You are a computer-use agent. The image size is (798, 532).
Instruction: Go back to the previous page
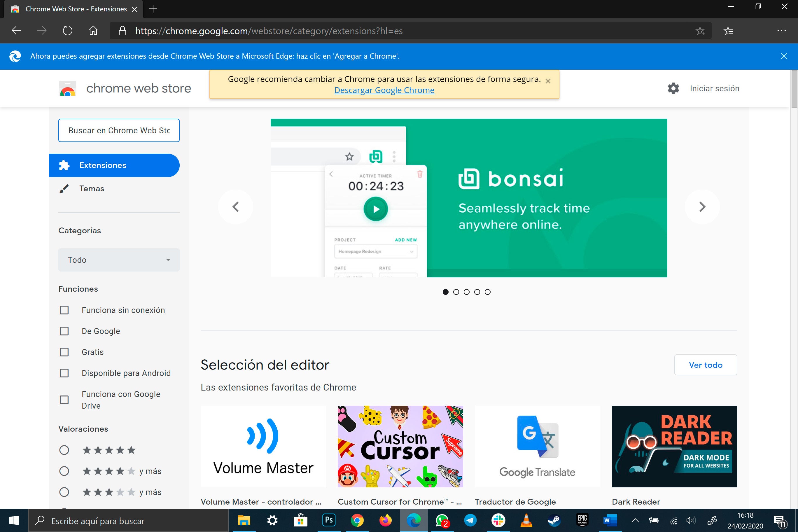click(16, 31)
